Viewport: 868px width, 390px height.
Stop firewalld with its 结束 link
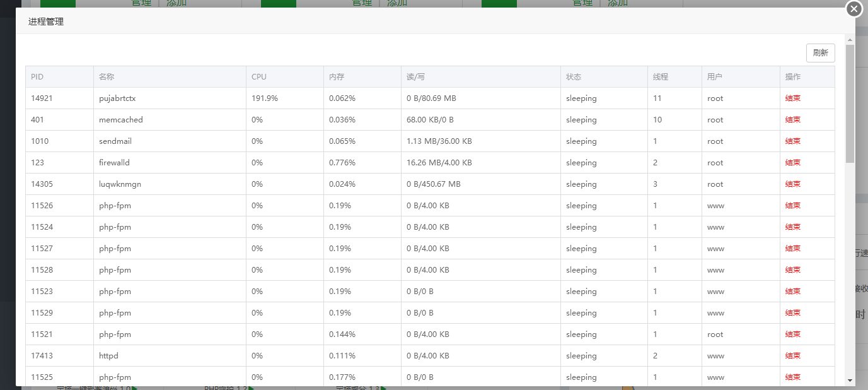click(x=793, y=163)
